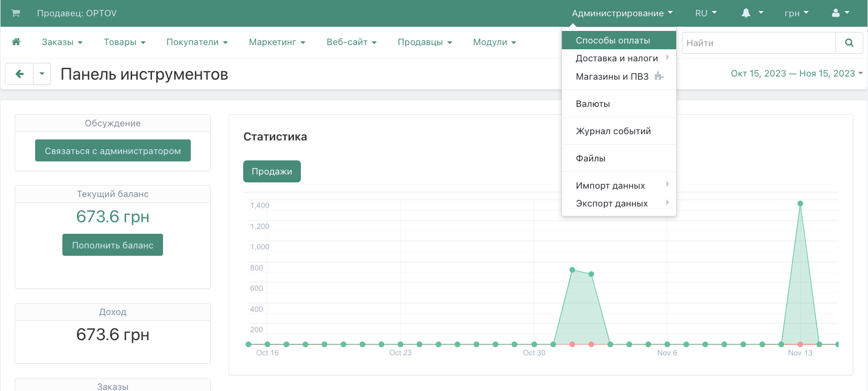Viewport: 868px width, 391px height.
Task: Expand the RU language dropdown
Action: [706, 13]
